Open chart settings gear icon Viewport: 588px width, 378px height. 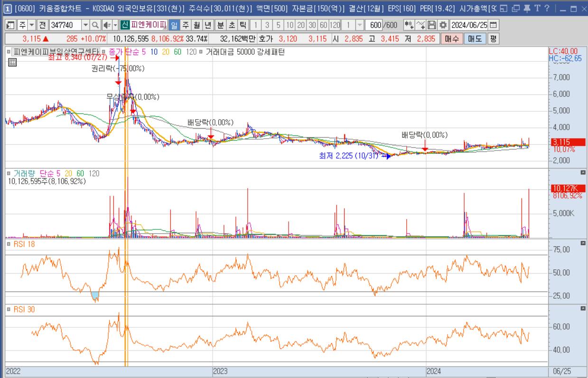coord(443,25)
